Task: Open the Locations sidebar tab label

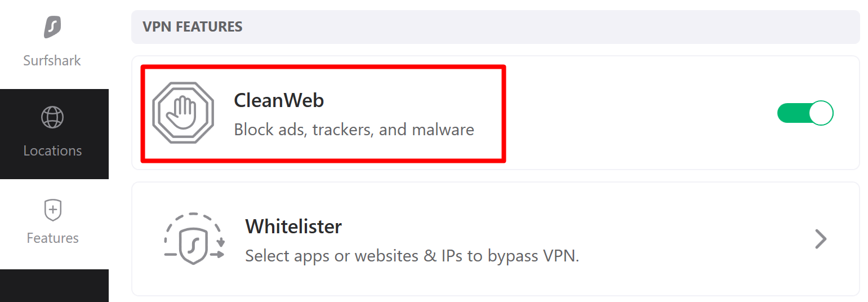Action: 52,151
